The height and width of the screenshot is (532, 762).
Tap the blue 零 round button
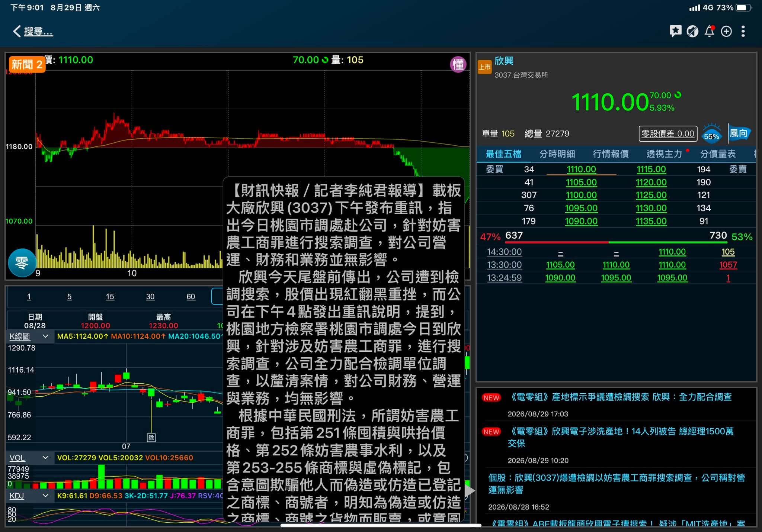22,262
